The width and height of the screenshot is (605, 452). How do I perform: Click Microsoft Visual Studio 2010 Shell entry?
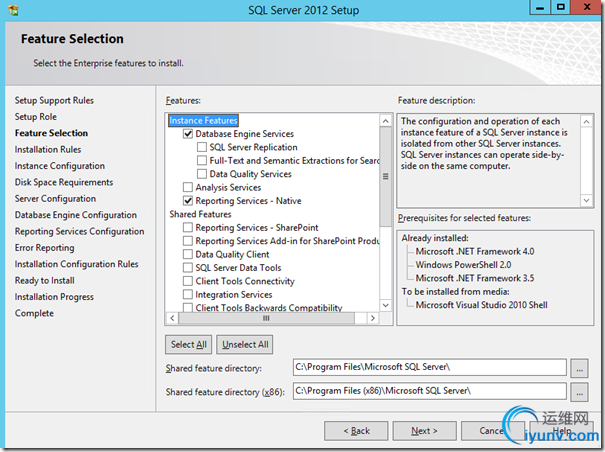482,305
